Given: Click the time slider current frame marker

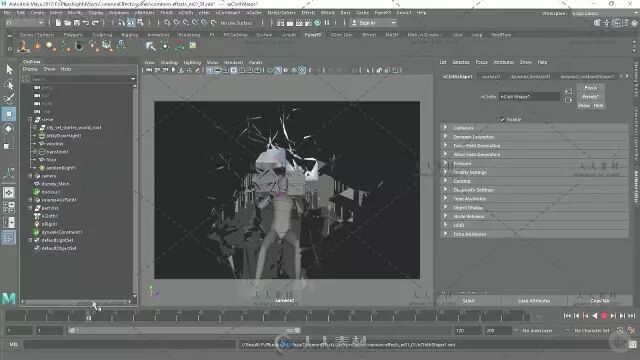Looking at the screenshot, I should [89, 317].
